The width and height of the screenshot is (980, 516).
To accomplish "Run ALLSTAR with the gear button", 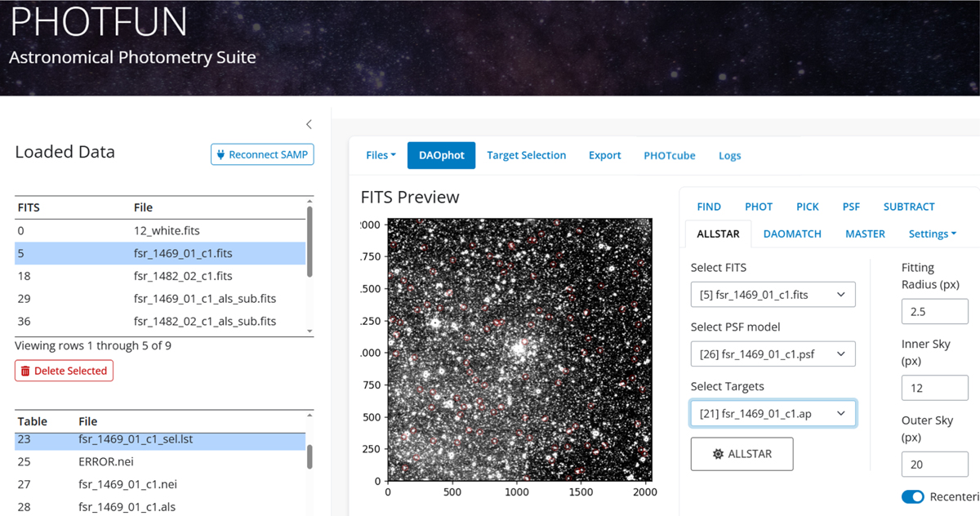I will click(742, 454).
